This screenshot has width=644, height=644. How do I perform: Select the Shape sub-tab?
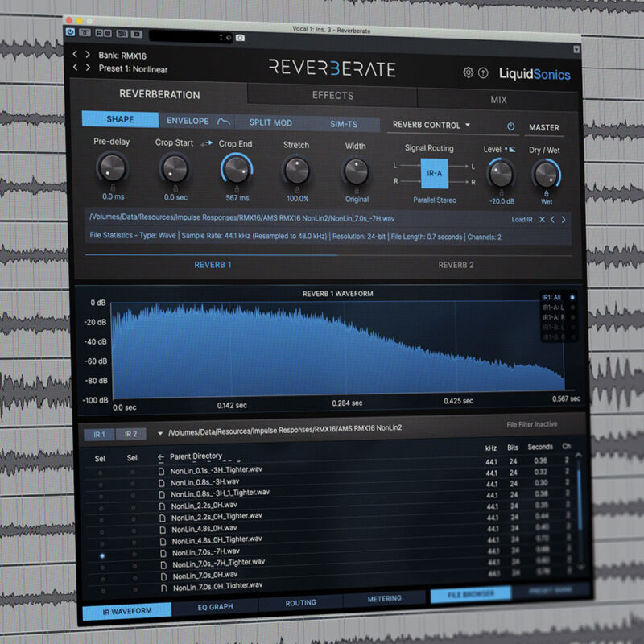[120, 119]
